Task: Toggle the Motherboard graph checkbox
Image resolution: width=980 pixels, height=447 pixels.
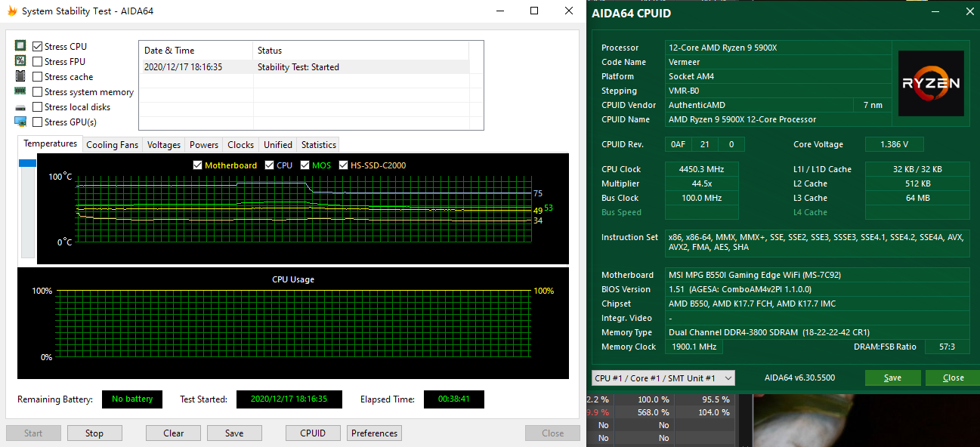Action: pyautogui.click(x=197, y=165)
